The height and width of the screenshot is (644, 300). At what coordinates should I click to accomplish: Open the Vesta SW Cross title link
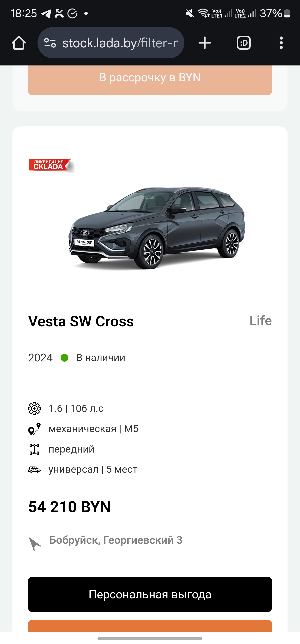(81, 321)
